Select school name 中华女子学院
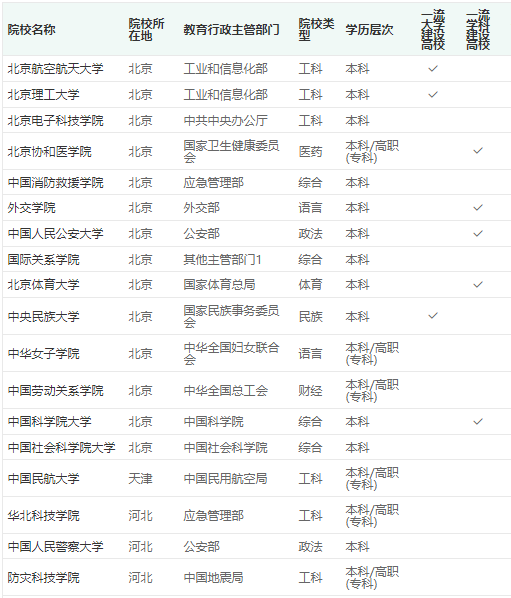The image size is (511, 598). (x=43, y=354)
